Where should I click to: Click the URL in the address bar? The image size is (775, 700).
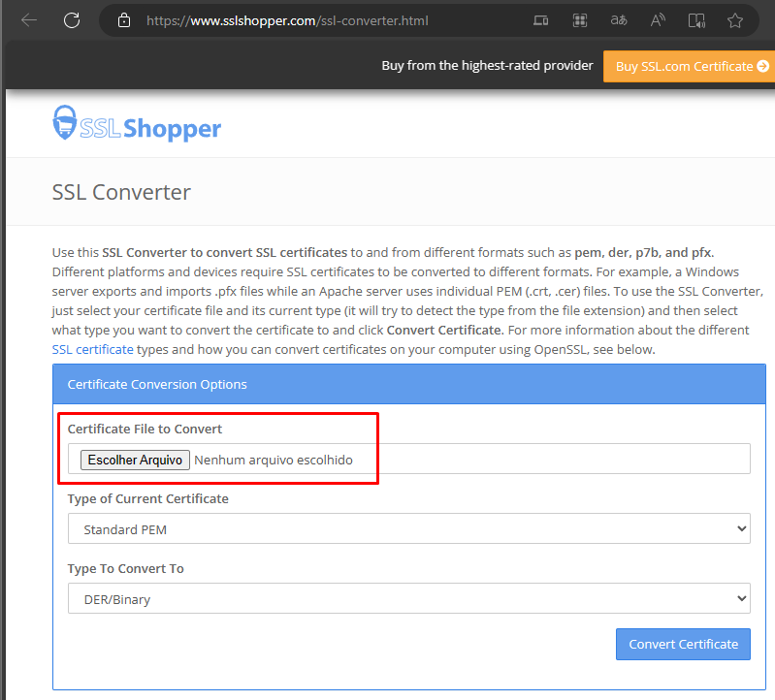pyautogui.click(x=287, y=20)
